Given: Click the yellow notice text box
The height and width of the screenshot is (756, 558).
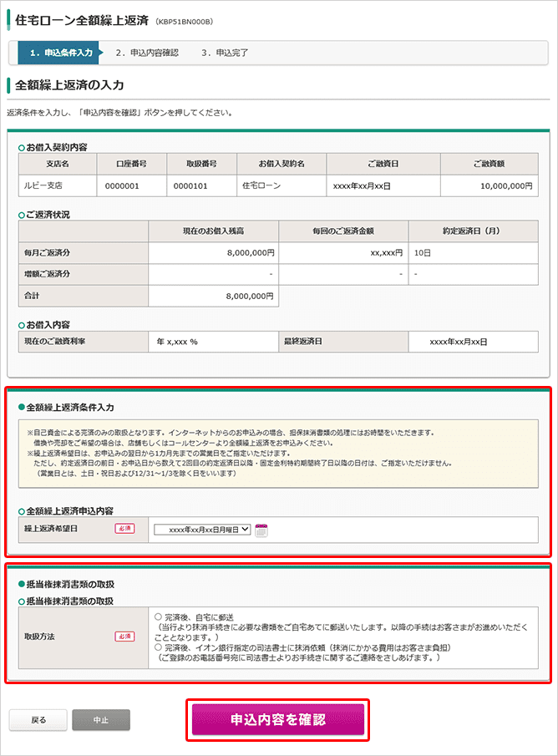Looking at the screenshot, I should [x=278, y=454].
